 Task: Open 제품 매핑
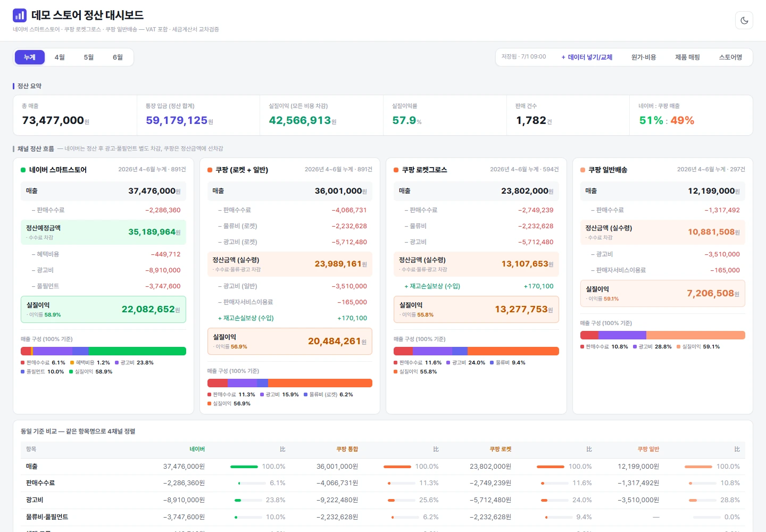click(x=687, y=57)
